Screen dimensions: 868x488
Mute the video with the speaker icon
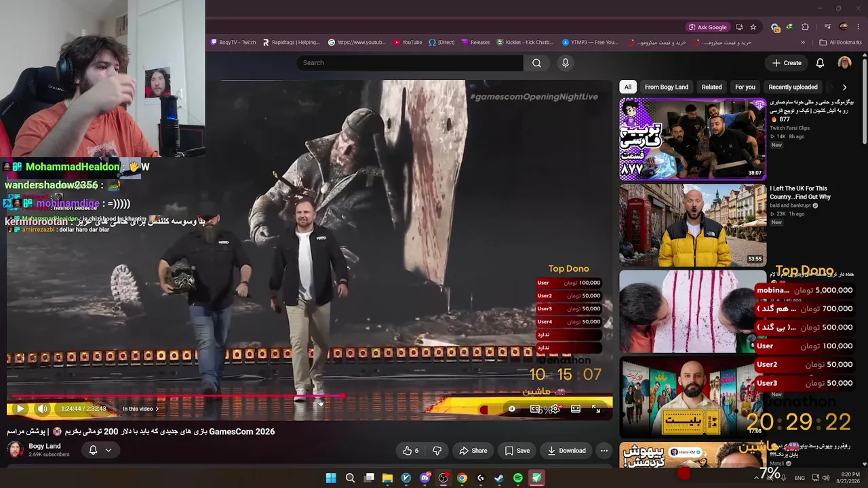point(42,409)
